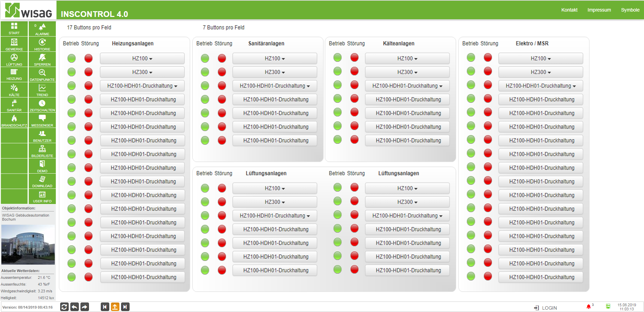Viewport: 644px width, 312px height.
Task: Open the Kontakt menu link
Action: [x=569, y=10]
